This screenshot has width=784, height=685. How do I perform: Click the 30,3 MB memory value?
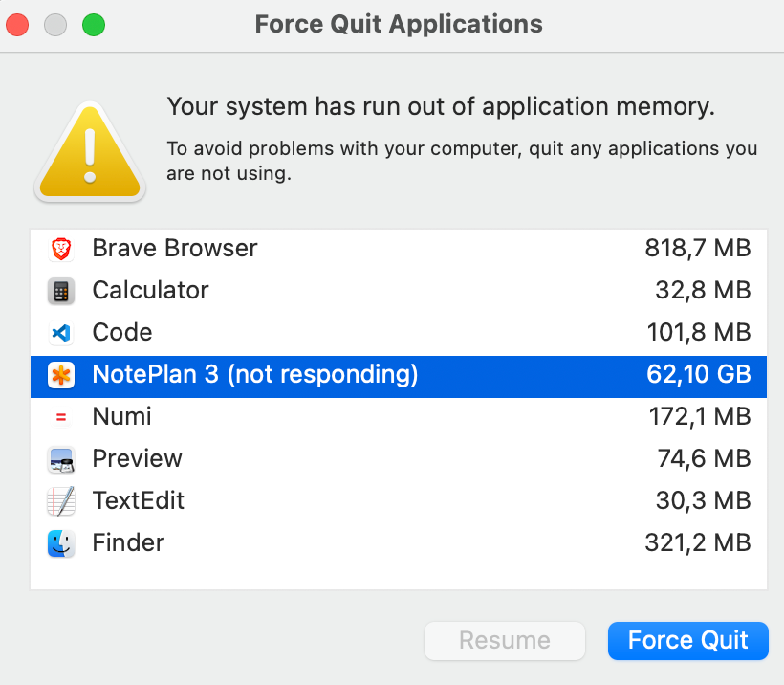pyautogui.click(x=703, y=500)
